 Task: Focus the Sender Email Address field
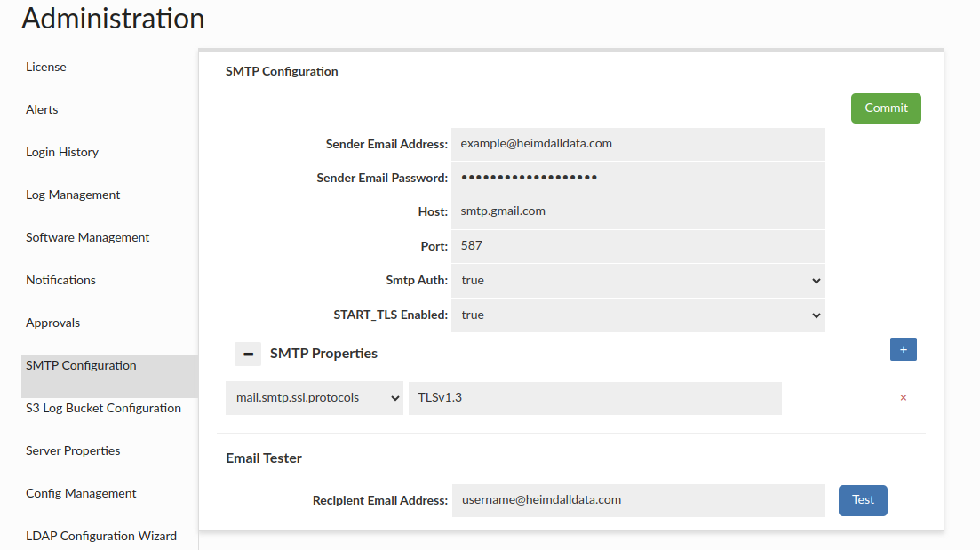(x=637, y=144)
